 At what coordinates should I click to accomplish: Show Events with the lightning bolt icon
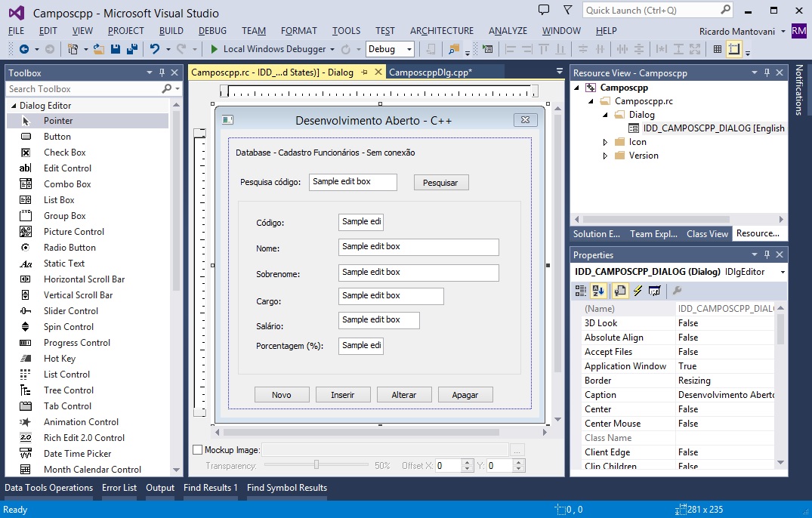point(638,291)
